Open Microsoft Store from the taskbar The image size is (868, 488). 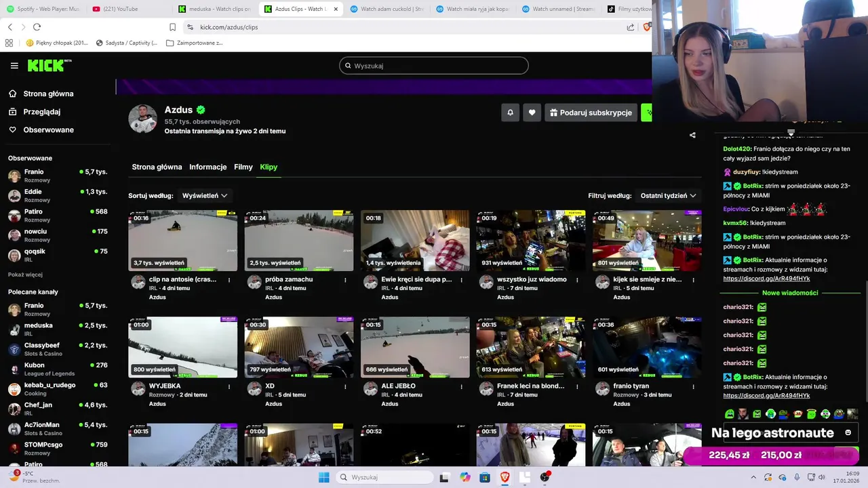pyautogui.click(x=485, y=477)
